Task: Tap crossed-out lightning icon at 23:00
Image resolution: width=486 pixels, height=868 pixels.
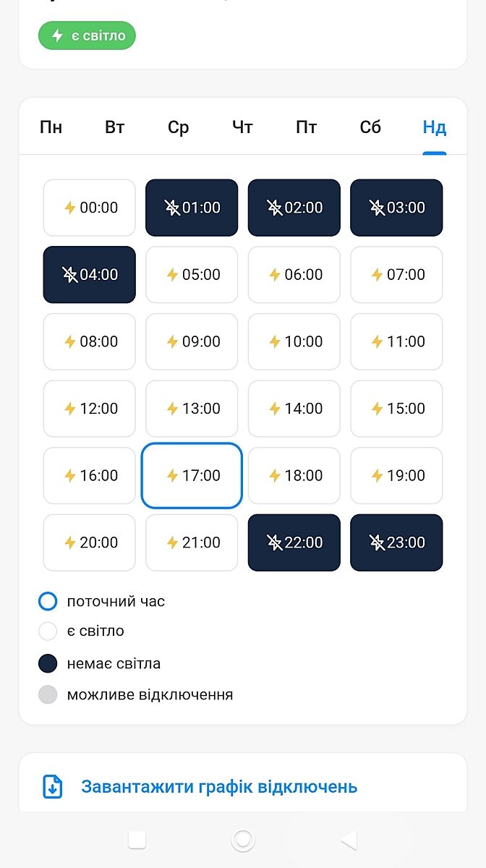Action: (378, 542)
